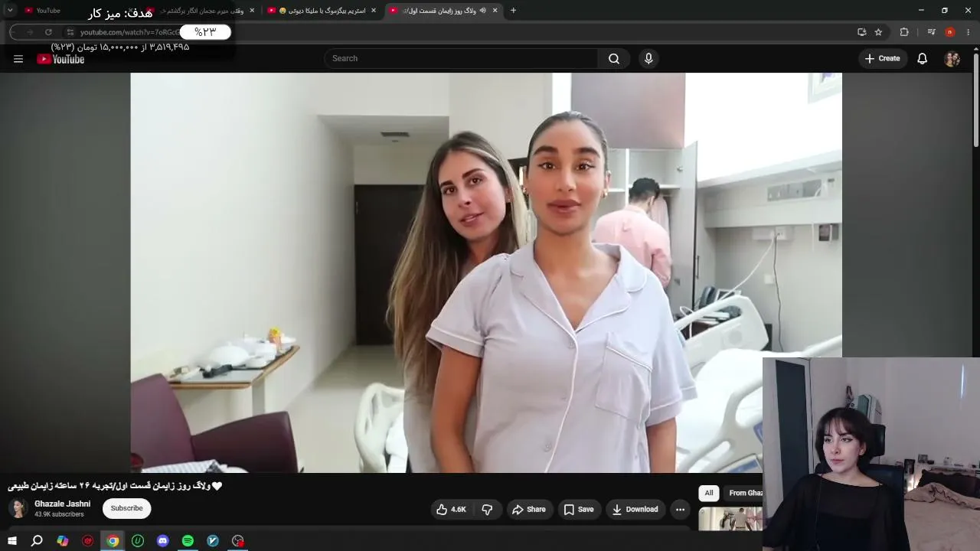This screenshot has width=980, height=551.
Task: Open the YouTube guide hamburger menu
Action: pyautogui.click(x=18, y=59)
